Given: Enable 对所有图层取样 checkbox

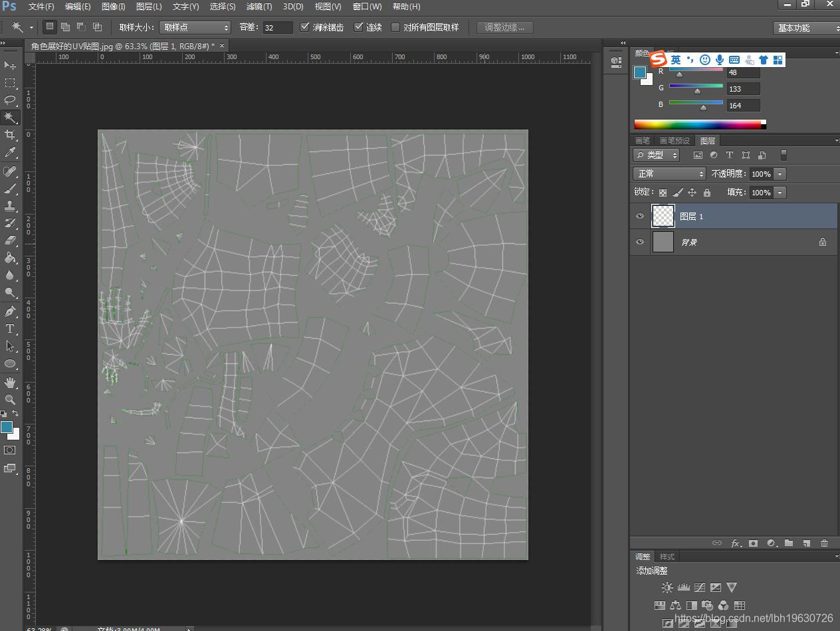Looking at the screenshot, I should pyautogui.click(x=395, y=27).
